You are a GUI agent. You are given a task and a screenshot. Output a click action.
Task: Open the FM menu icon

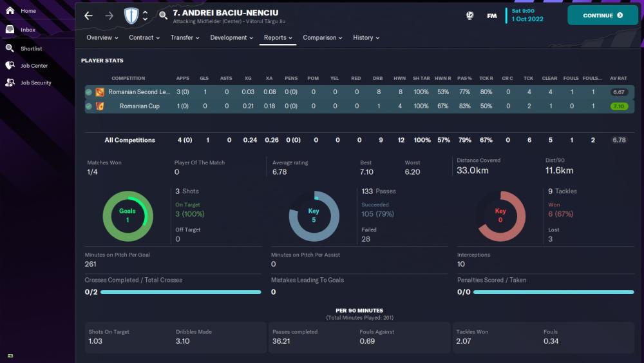point(492,15)
